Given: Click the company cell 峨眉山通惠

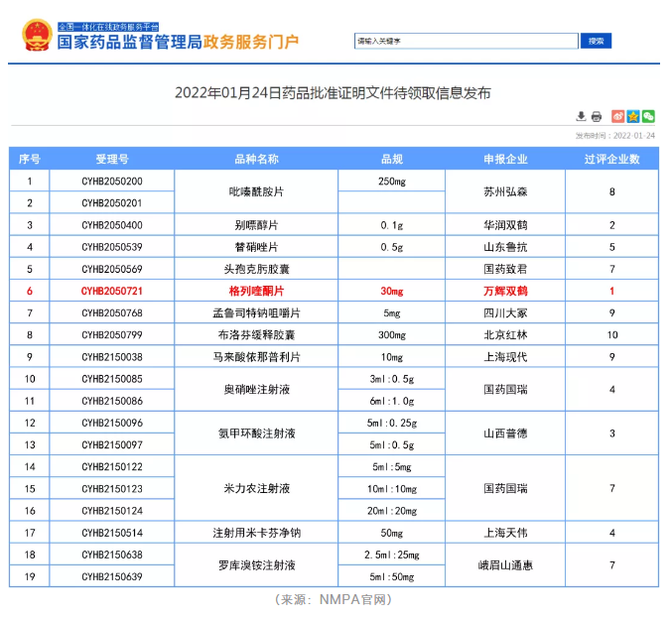Looking at the screenshot, I should tap(505, 565).
